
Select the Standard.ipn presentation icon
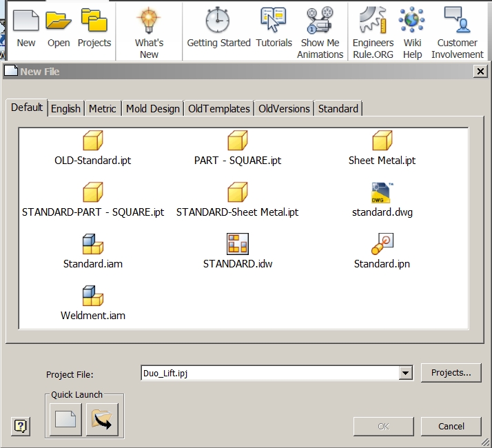(382, 244)
